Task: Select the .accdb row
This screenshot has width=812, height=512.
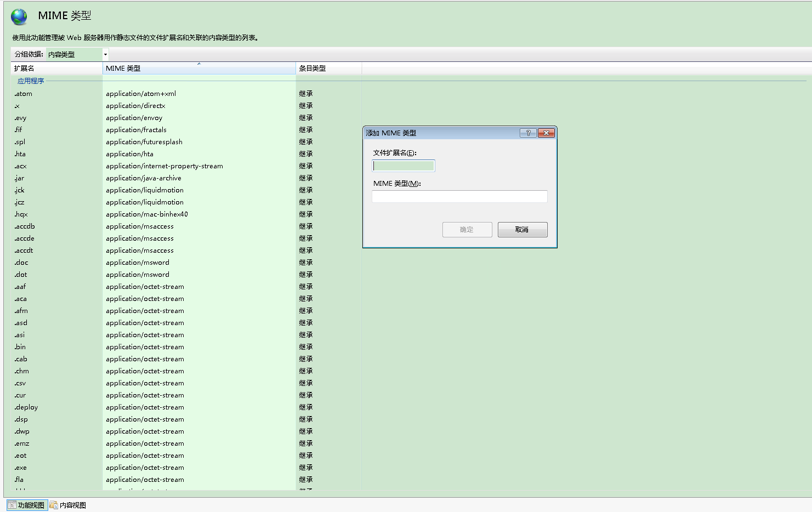Action: point(186,226)
